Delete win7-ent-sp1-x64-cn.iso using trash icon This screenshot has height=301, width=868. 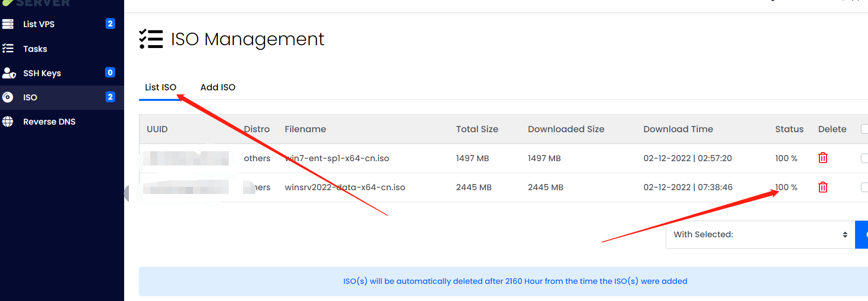(x=822, y=158)
